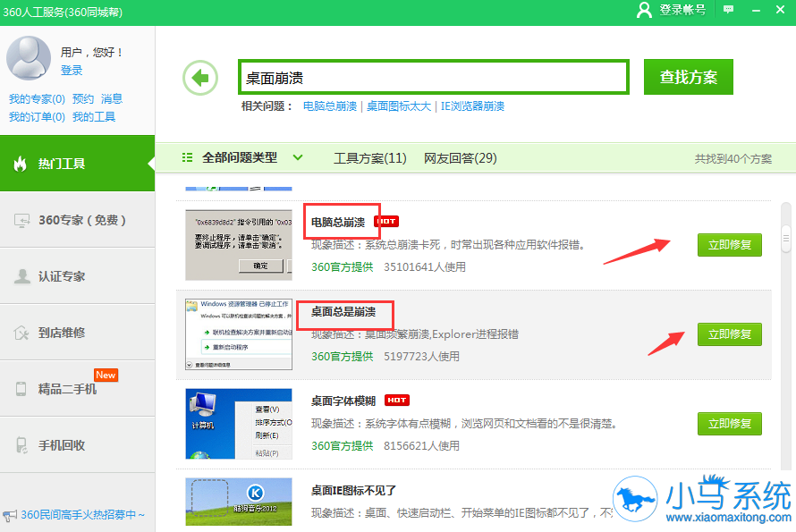This screenshot has height=532, width=796.
Task: Click the HOT badge next to 桌面字体模糊
Action: click(397, 401)
